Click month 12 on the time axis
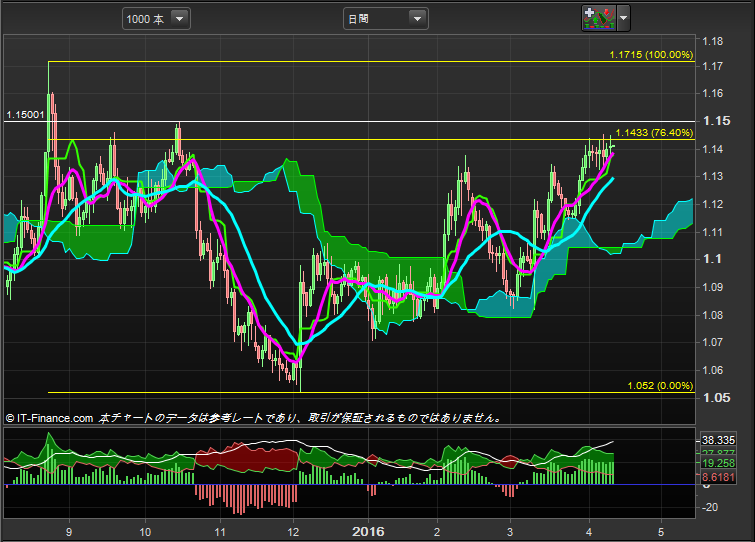 click(293, 532)
